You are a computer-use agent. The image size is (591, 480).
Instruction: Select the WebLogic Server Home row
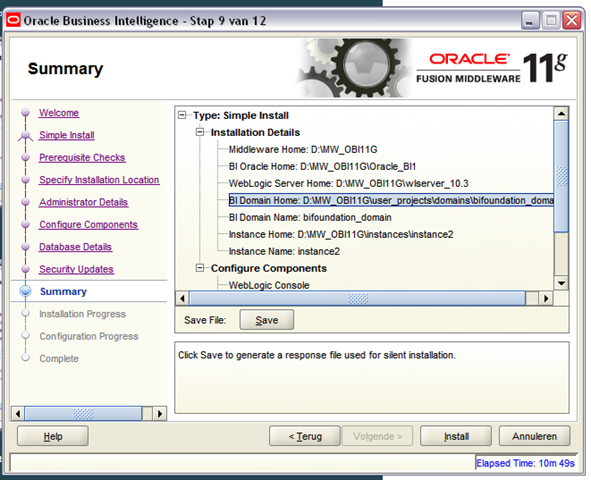[x=349, y=183]
